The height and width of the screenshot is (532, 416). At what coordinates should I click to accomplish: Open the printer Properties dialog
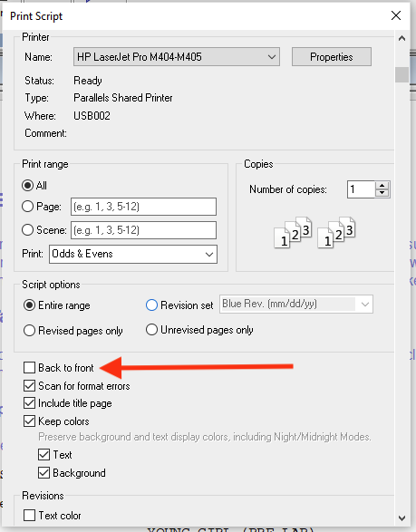coord(332,57)
